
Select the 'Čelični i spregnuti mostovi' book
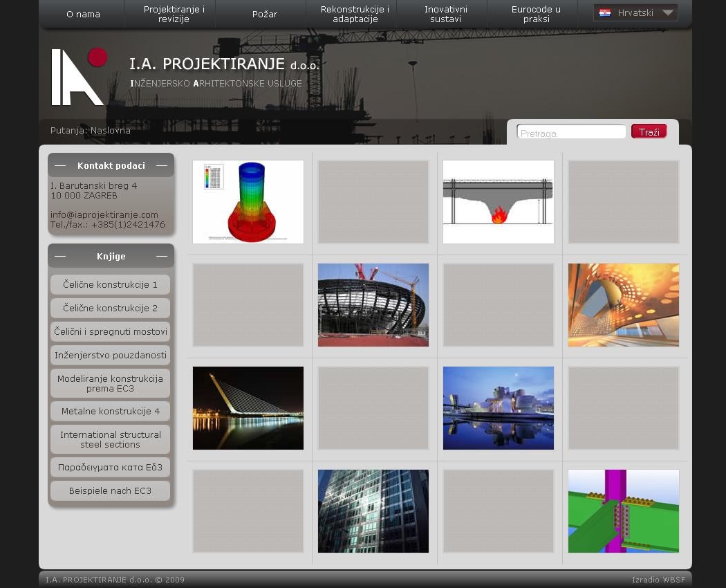[x=110, y=332]
